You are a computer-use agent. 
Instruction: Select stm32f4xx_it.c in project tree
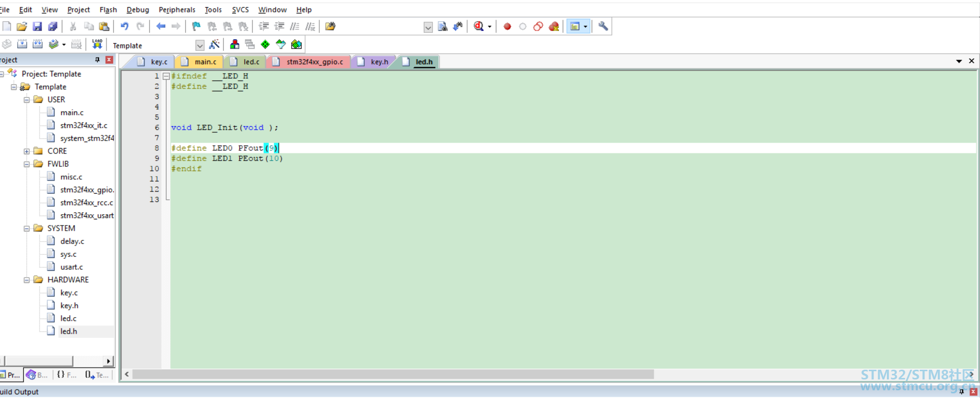tap(83, 125)
